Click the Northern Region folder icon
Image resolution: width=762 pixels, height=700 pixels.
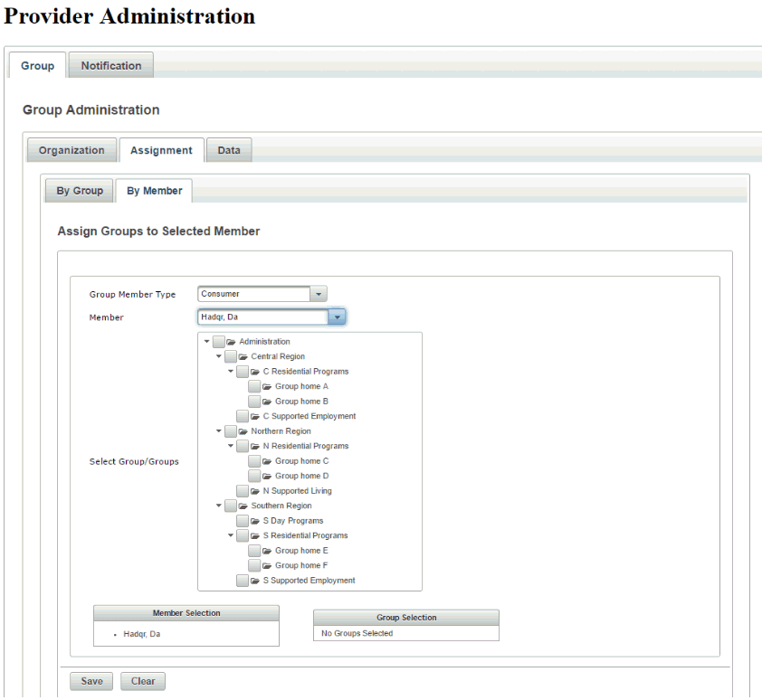pyautogui.click(x=243, y=431)
